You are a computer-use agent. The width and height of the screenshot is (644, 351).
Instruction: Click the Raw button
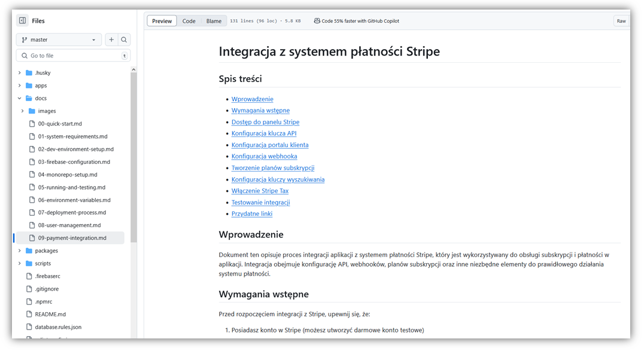point(621,21)
